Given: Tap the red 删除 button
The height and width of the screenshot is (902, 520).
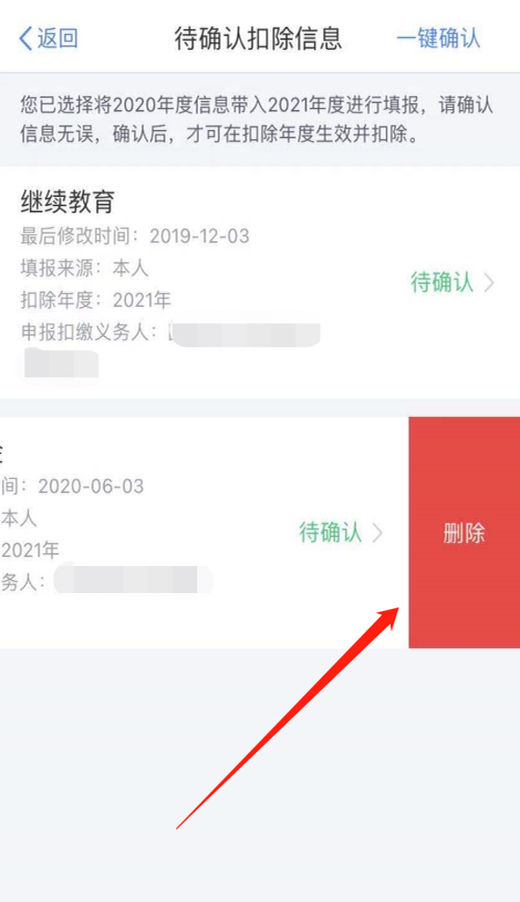Looking at the screenshot, I should [464, 533].
